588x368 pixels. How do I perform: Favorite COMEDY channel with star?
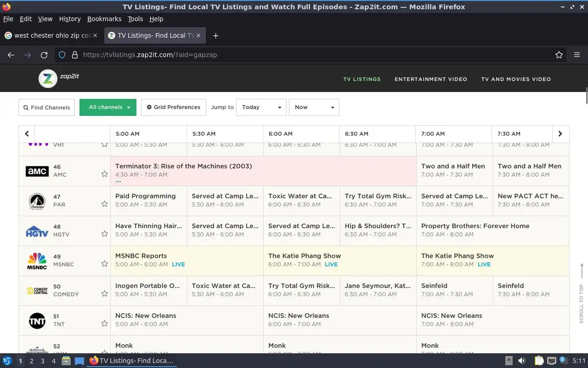(104, 293)
